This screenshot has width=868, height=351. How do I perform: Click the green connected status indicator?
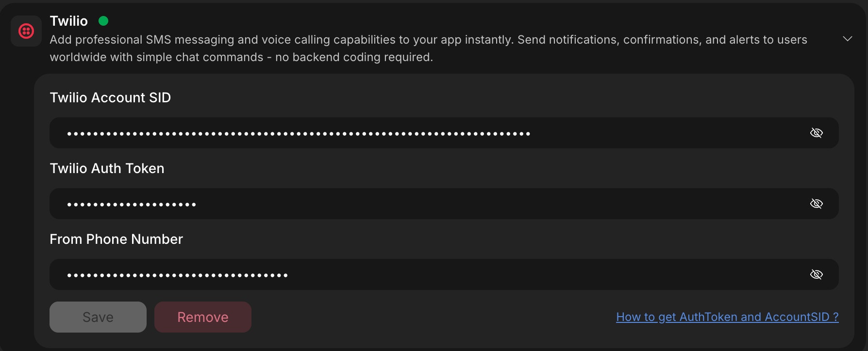(x=103, y=21)
